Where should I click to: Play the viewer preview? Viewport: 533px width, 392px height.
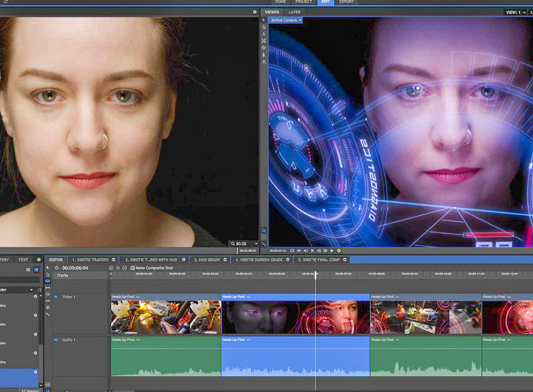click(332, 251)
